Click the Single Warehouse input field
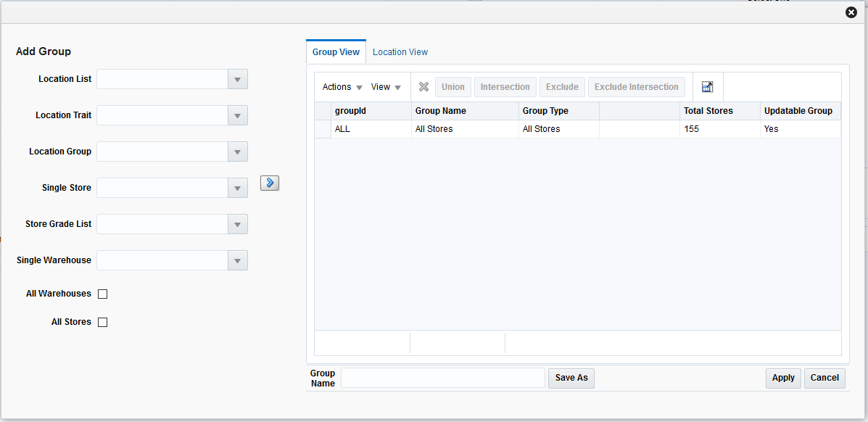This screenshot has height=422, width=868. (162, 260)
